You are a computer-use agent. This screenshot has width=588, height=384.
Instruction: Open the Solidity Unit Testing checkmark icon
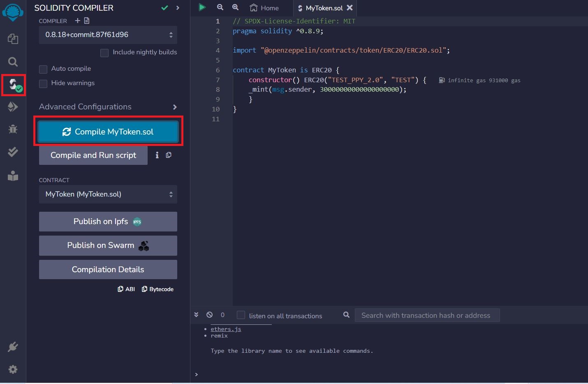pos(13,152)
